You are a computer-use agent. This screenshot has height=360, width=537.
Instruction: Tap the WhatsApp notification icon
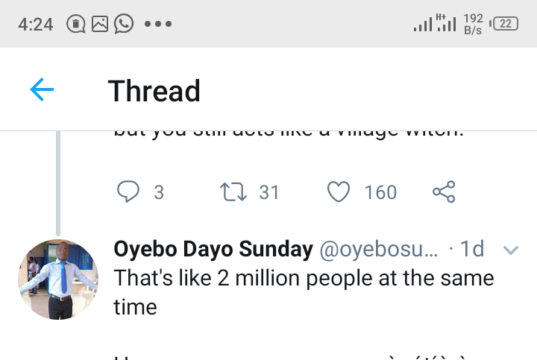[124, 24]
